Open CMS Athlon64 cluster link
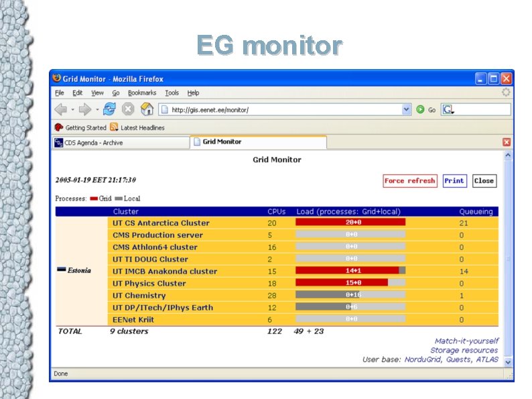This screenshot has height=399, width=532. [155, 247]
